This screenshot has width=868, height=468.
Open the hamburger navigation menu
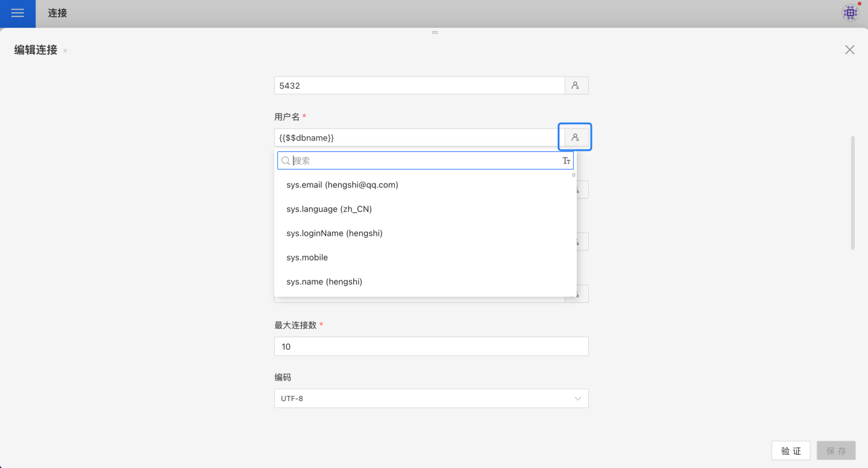click(x=17, y=13)
